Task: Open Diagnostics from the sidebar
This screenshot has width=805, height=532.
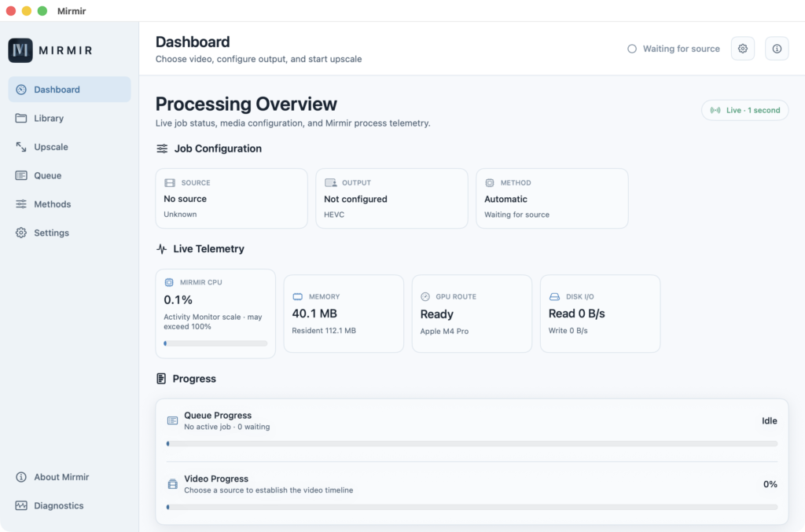Action: click(69, 506)
